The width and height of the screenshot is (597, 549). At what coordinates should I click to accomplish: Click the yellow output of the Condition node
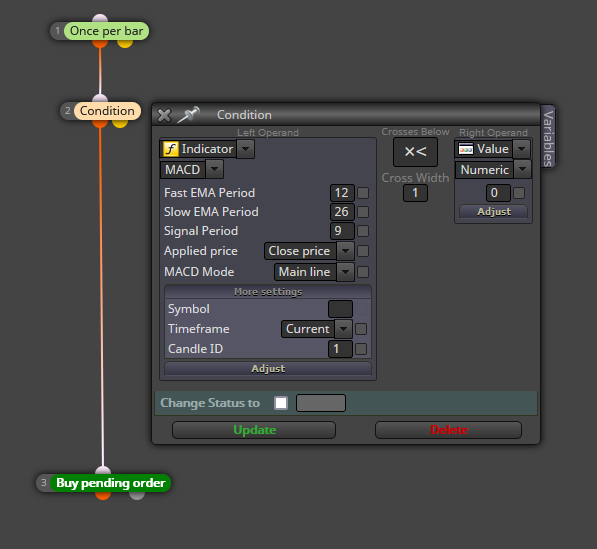pos(120,123)
